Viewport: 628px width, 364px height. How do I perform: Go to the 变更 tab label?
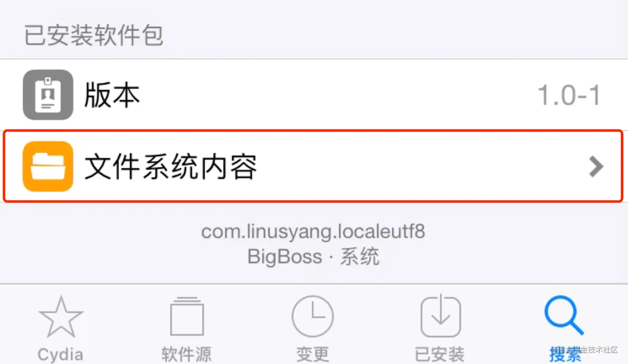[313, 354]
